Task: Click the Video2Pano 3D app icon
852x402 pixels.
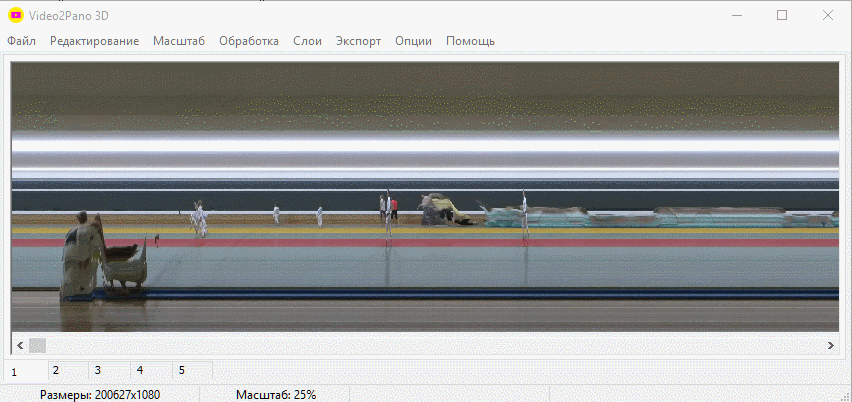Action: pyautogui.click(x=16, y=15)
